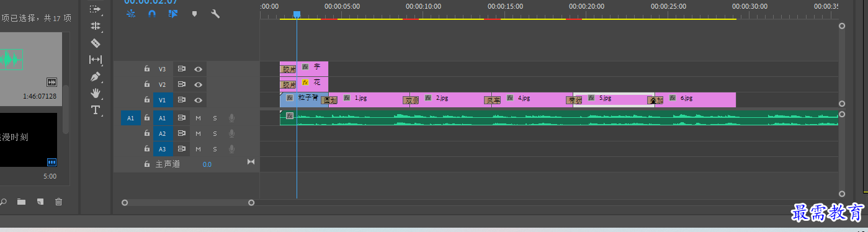Toggle sync lock on V1
Image resolution: width=868 pixels, height=232 pixels.
(x=182, y=100)
